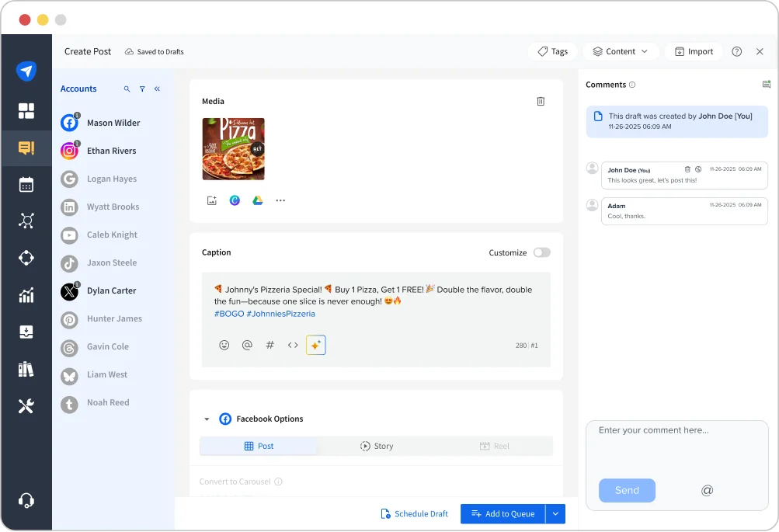
Task: Open the posts icon in left sidebar
Action: point(26,148)
